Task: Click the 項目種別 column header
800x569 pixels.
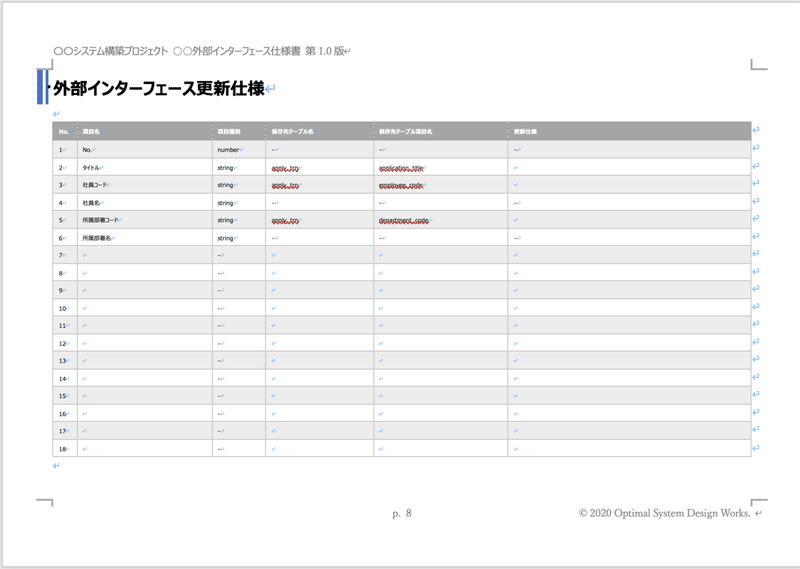Action: tap(239, 132)
